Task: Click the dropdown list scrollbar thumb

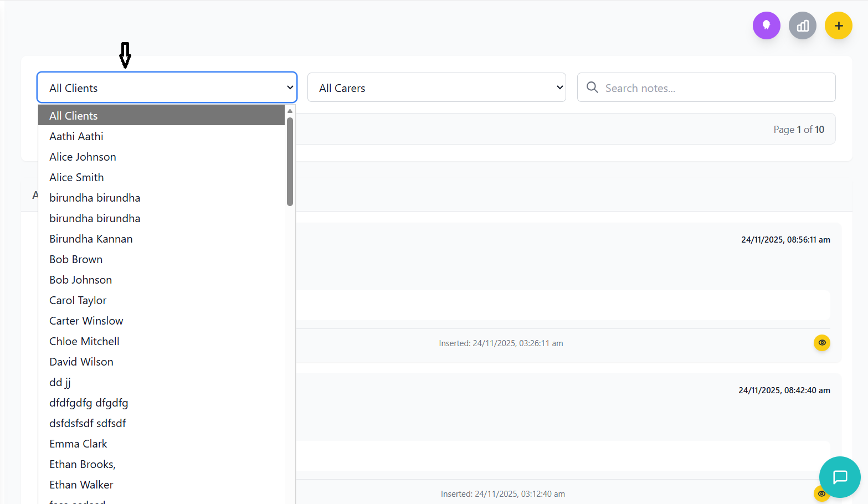Action: 290,161
